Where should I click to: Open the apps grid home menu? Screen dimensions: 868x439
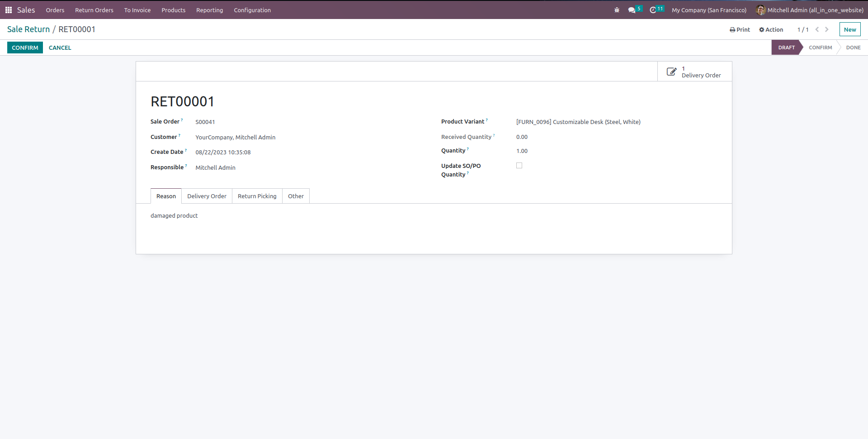click(x=9, y=10)
